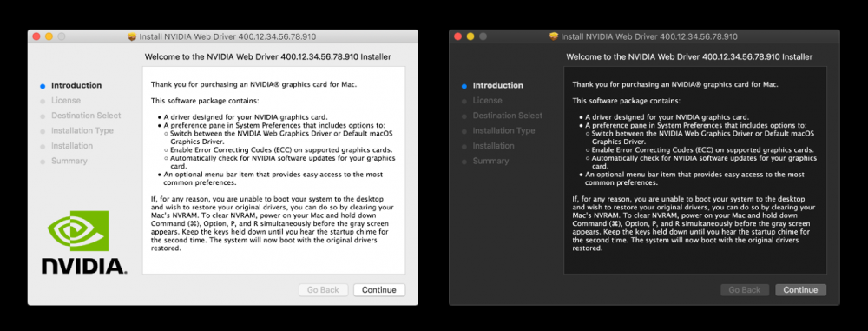Select Installation Type step in the dark window
Screen dimensions: 868x331
503,130
